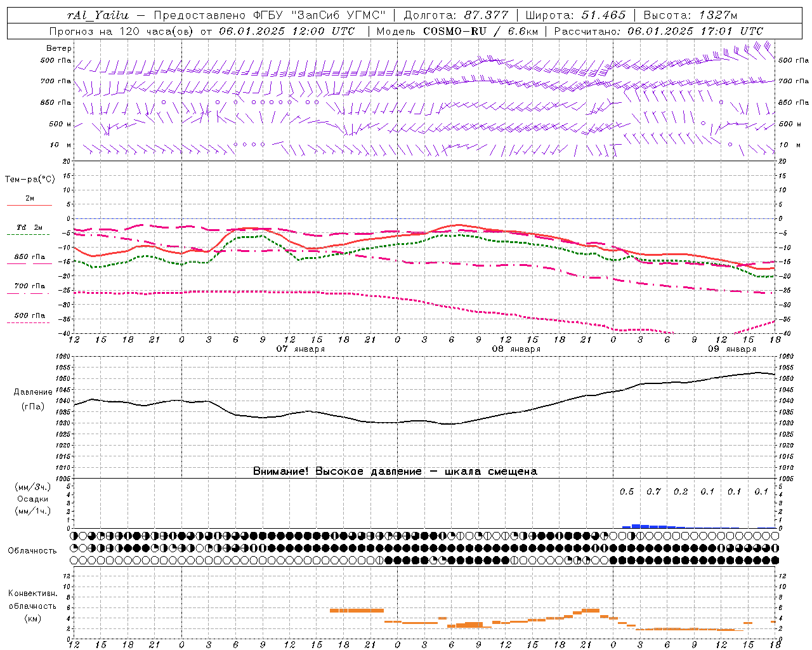This screenshot has width=812, height=650.
Task: Click the elevation text Высота: 1327м
Action: tap(690, 15)
